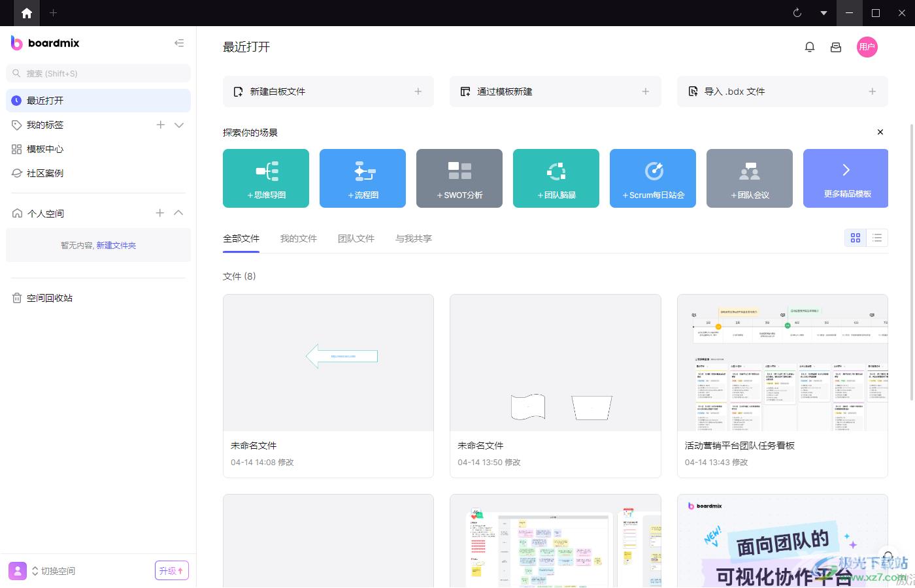Switch to 与我共享 tab
The height and width of the screenshot is (588, 915).
click(x=414, y=239)
